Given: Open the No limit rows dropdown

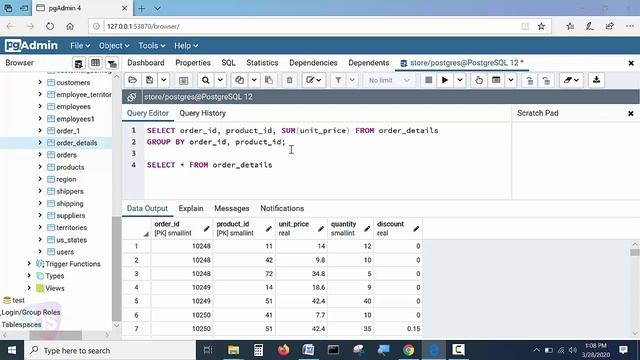Looking at the screenshot, I should tap(389, 80).
